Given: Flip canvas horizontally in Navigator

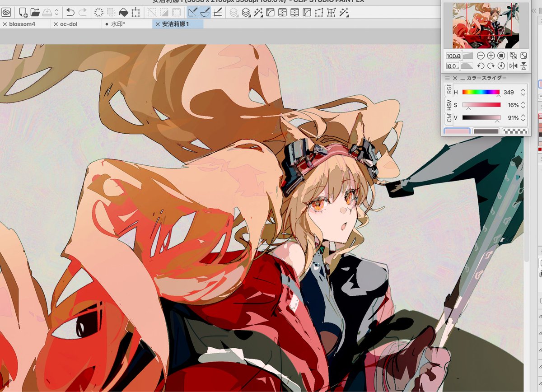Looking at the screenshot, I should tap(513, 66).
